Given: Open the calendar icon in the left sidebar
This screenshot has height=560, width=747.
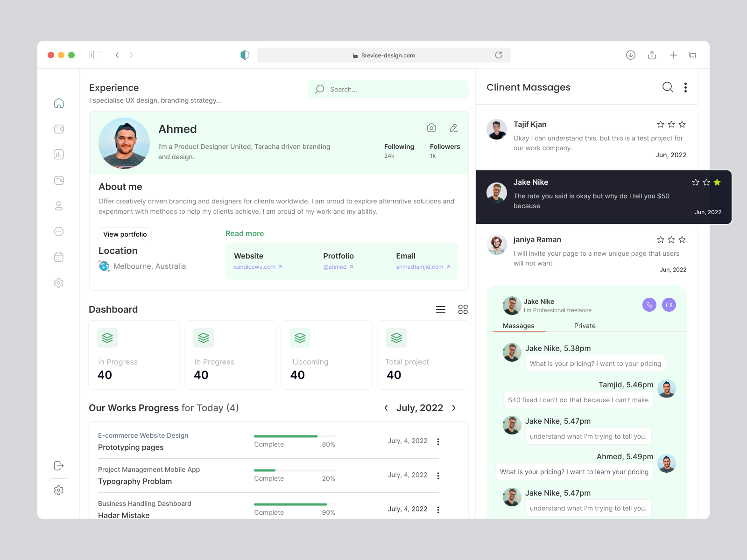Looking at the screenshot, I should tap(59, 257).
